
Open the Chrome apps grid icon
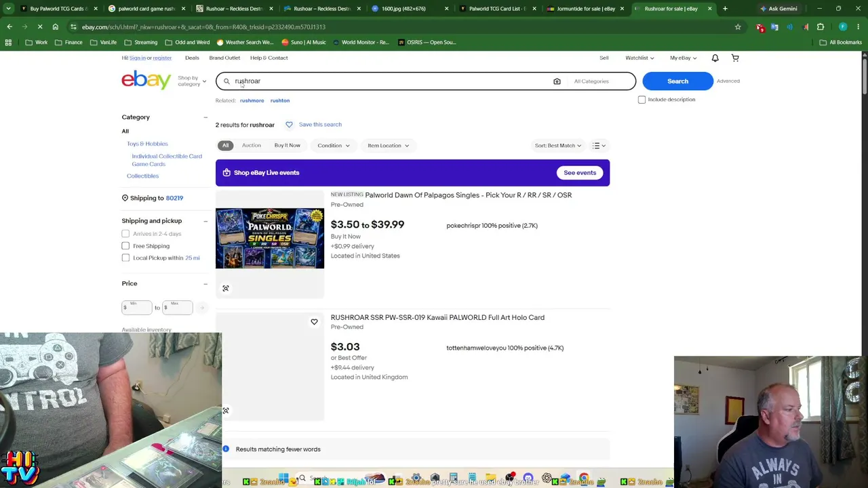pos(8,42)
